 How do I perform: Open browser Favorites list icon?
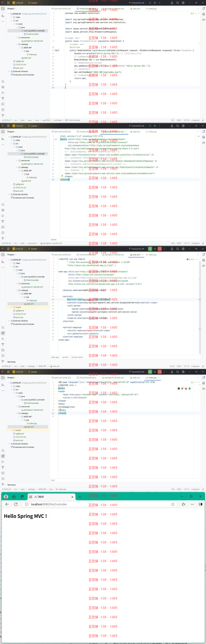tap(183, 504)
